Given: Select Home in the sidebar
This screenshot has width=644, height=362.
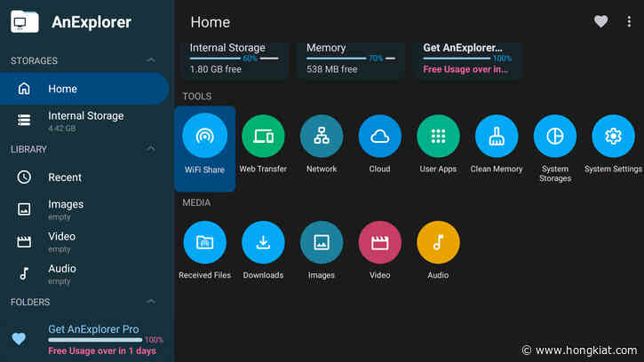Looking at the screenshot, I should (x=84, y=89).
